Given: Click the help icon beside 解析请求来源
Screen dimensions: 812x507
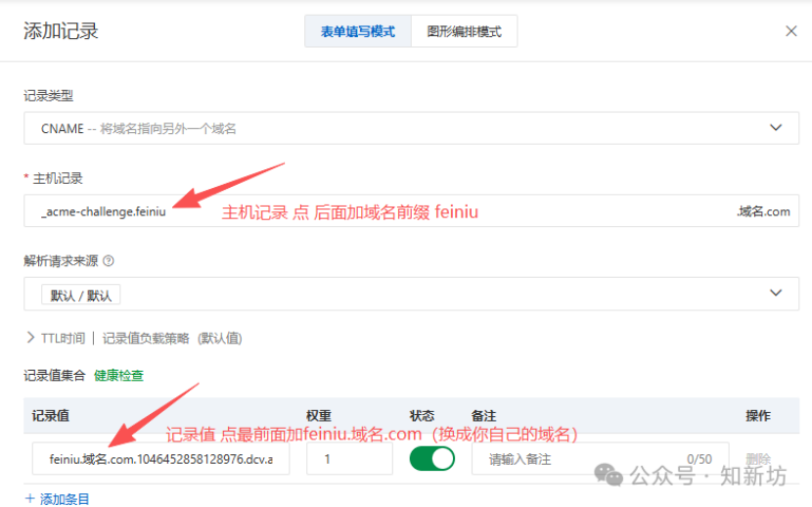Looking at the screenshot, I should tap(109, 261).
